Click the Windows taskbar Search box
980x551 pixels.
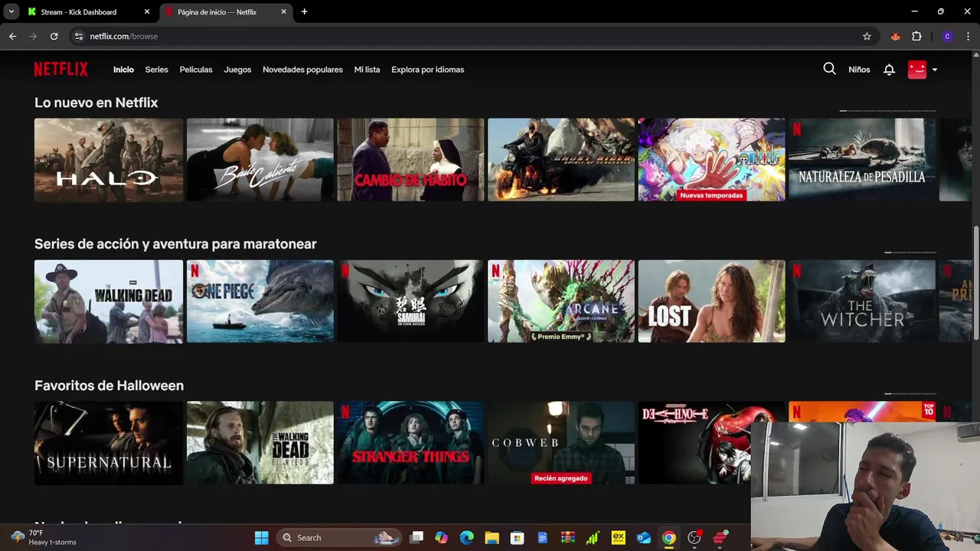[339, 537]
